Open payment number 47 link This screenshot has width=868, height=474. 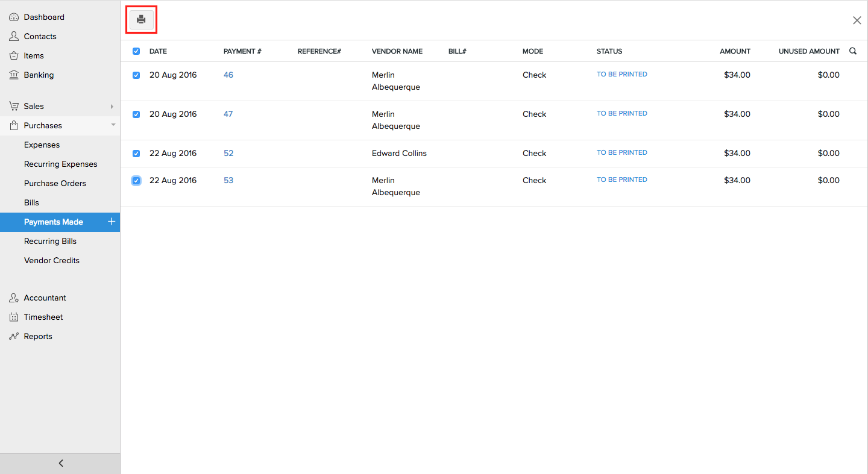tap(228, 114)
